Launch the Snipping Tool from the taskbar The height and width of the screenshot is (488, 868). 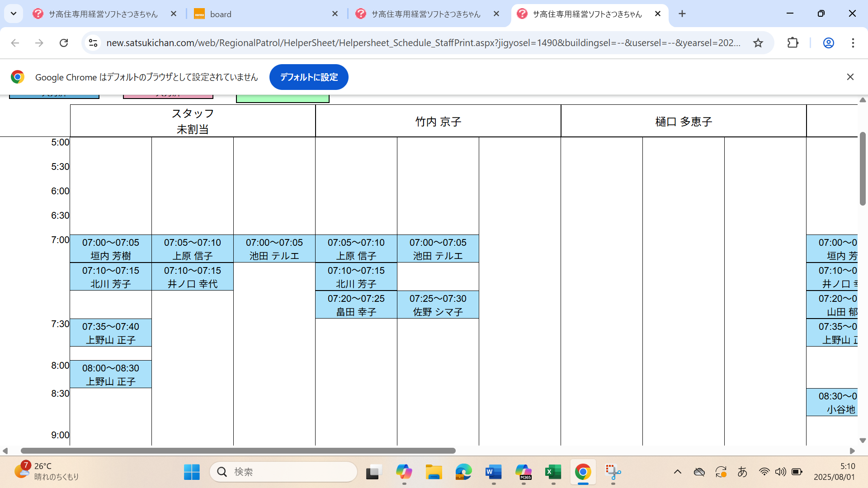coord(613,472)
